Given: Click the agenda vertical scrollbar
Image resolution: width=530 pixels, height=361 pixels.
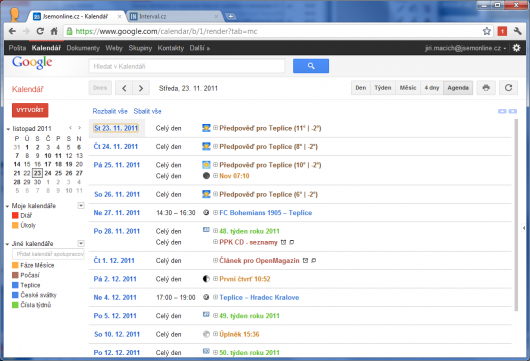Looking at the screenshot, I should pos(516,215).
